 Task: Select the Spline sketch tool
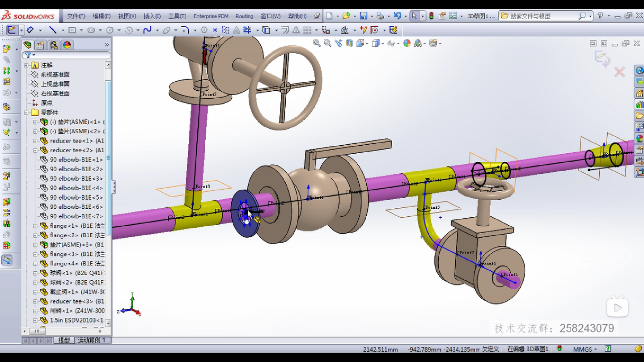[x=147, y=30]
